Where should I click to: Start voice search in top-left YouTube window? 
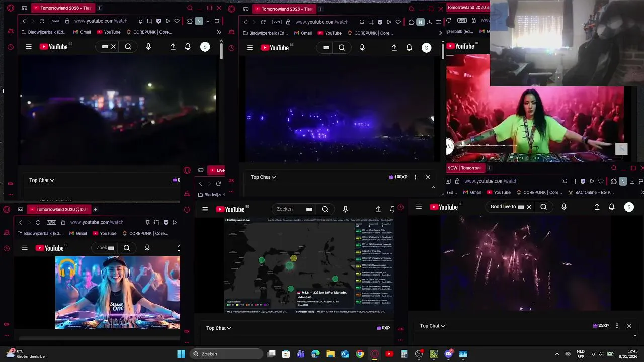[148, 47]
